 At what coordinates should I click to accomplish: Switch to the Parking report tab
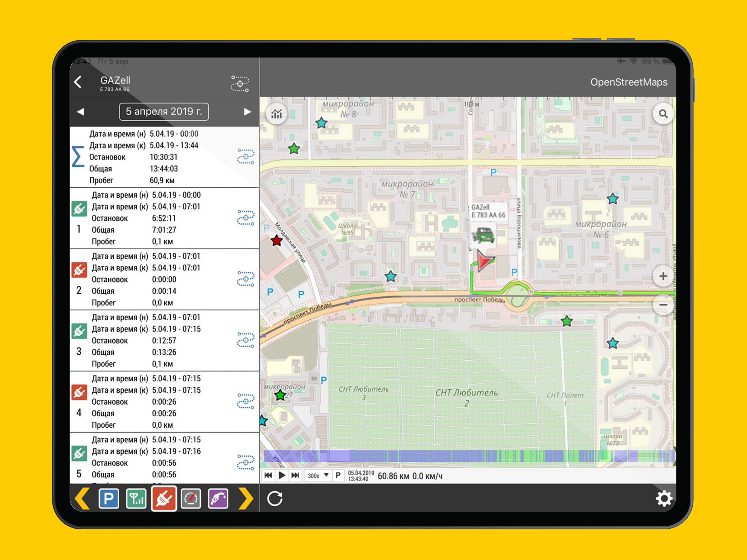point(109,498)
